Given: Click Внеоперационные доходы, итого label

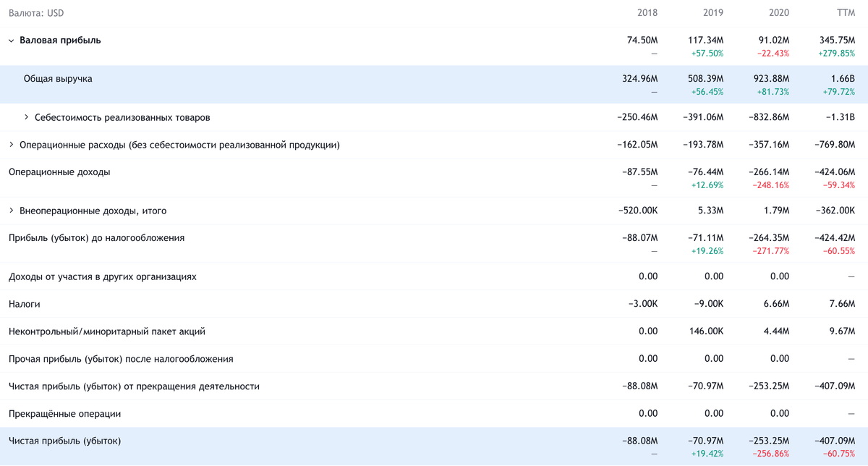Looking at the screenshot, I should 93,211.
